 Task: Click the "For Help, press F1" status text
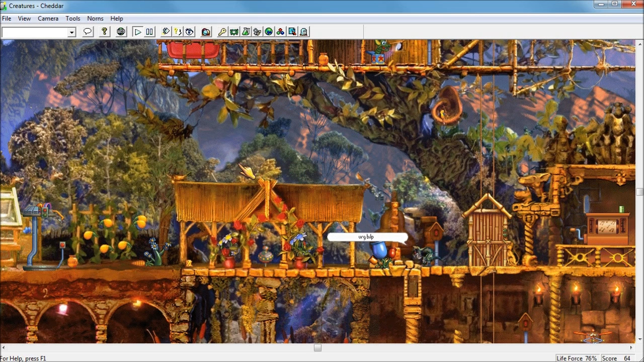23,358
